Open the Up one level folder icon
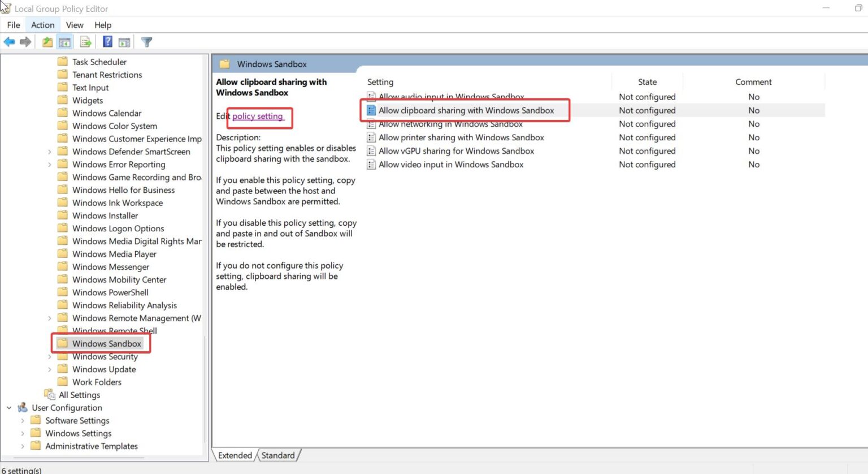 pos(47,41)
